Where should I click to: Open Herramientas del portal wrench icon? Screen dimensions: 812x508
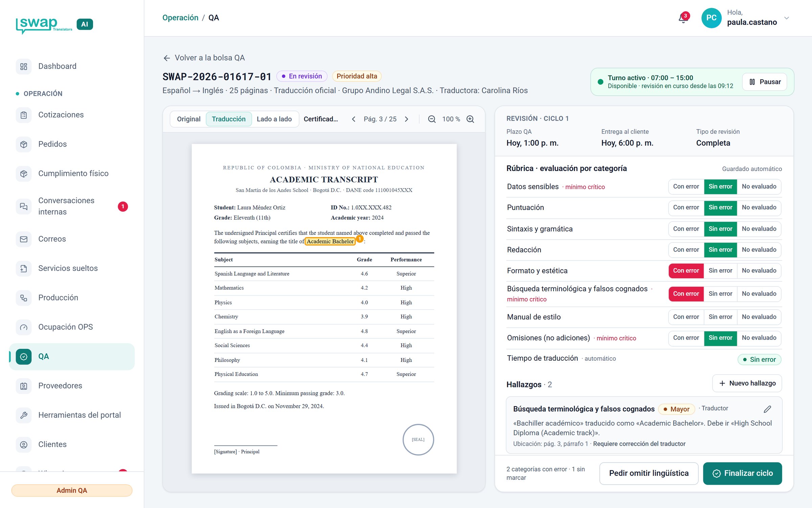pyautogui.click(x=24, y=415)
